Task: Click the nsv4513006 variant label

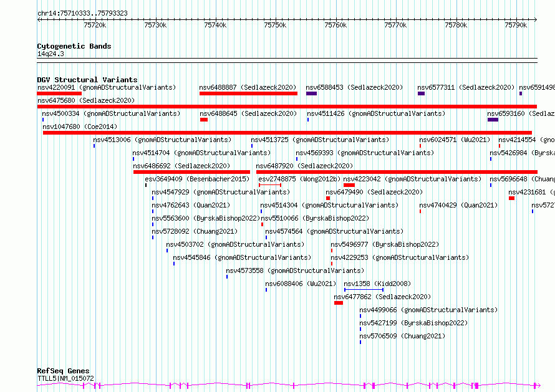Action: [162, 140]
